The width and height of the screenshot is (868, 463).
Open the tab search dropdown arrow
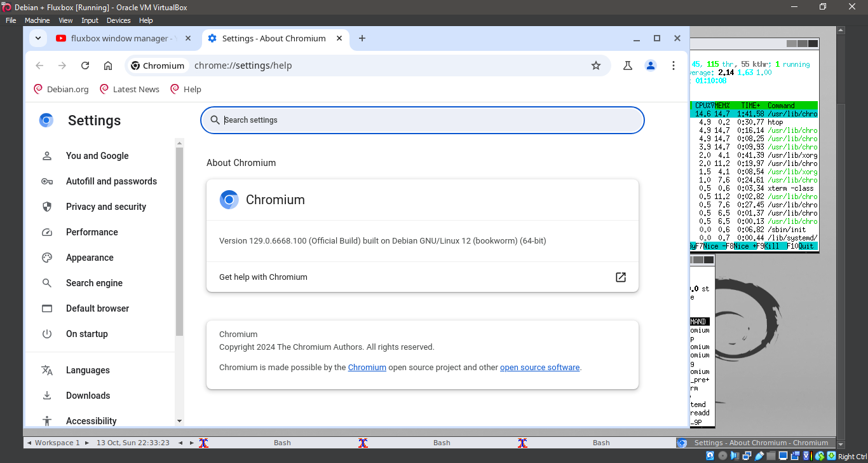38,38
